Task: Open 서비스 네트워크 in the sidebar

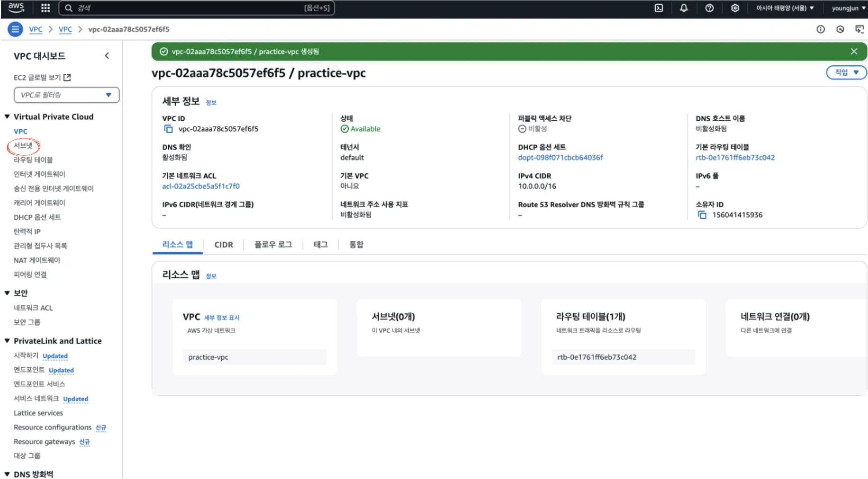Action: (36, 399)
